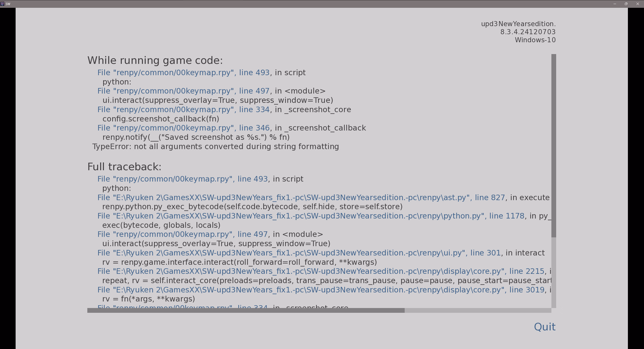The image size is (644, 349).
Task: Open 00keymap.rpy line 334 _screenshot_core link
Action: (x=183, y=110)
